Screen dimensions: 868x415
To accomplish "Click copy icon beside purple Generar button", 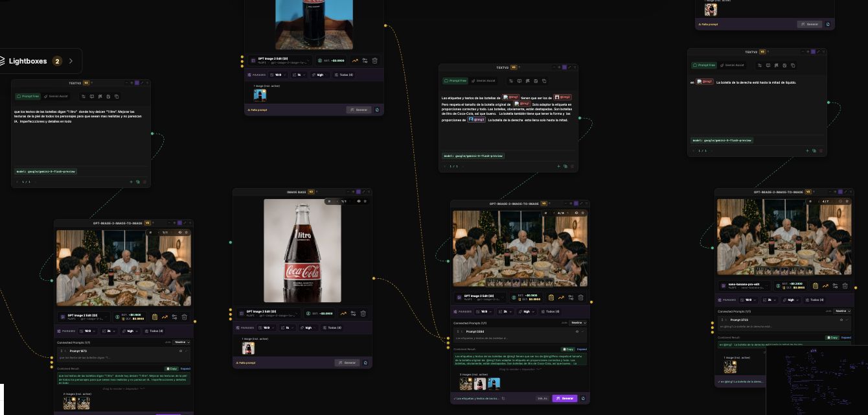I will pyautogui.click(x=583, y=398).
